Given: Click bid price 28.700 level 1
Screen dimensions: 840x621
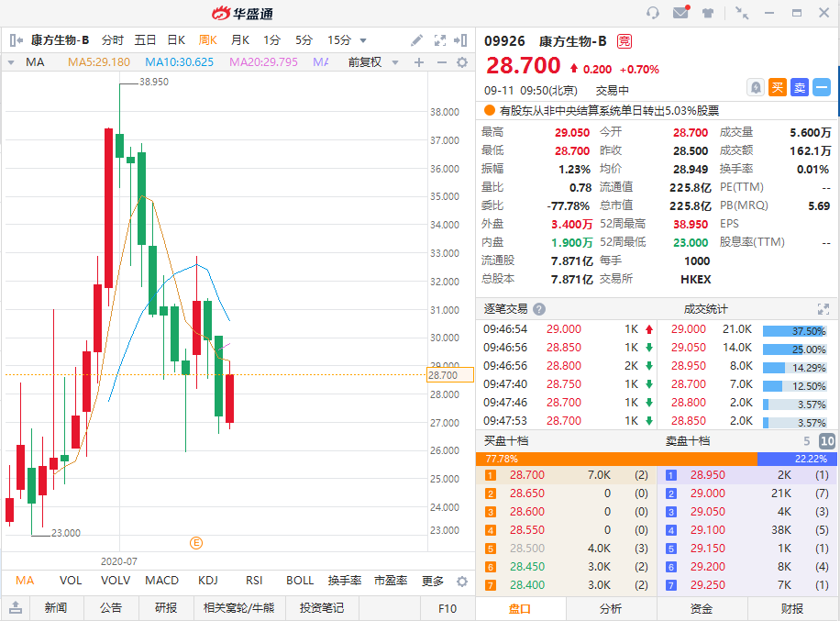Looking at the screenshot, I should coord(527,475).
